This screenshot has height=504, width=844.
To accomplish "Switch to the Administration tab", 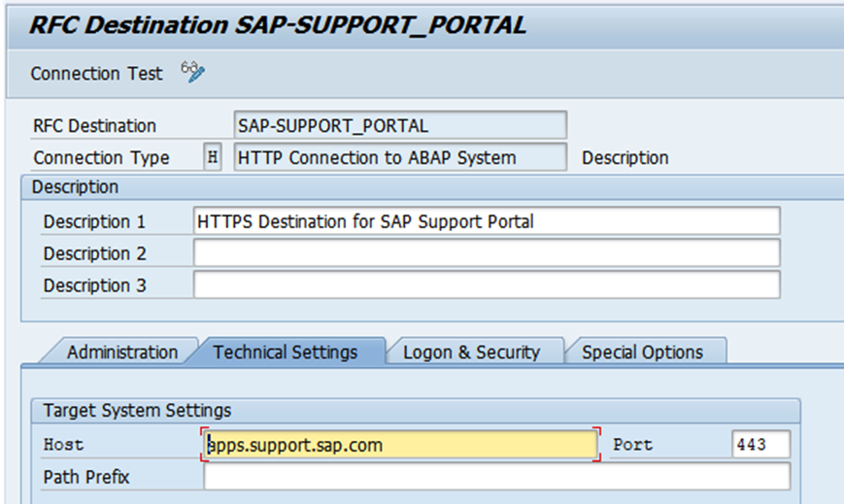I will click(x=122, y=353).
